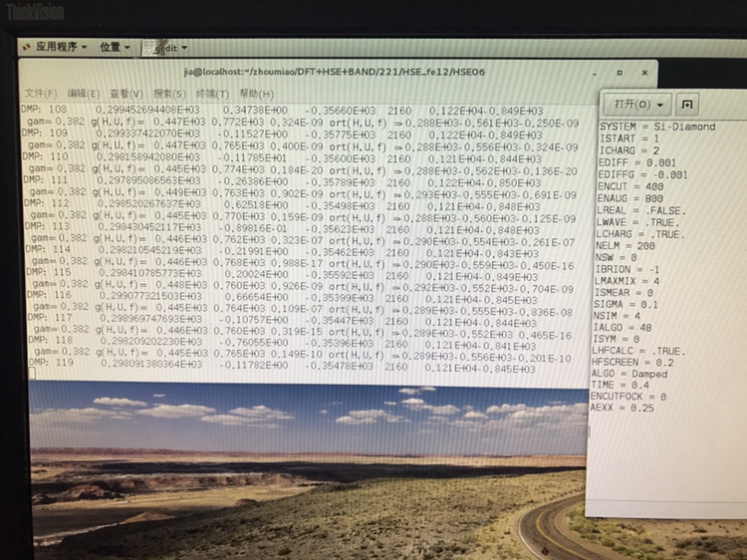Image resolution: width=747 pixels, height=560 pixels.
Task: Click the line 'IBRION = -1' in gedit
Action: (x=626, y=269)
